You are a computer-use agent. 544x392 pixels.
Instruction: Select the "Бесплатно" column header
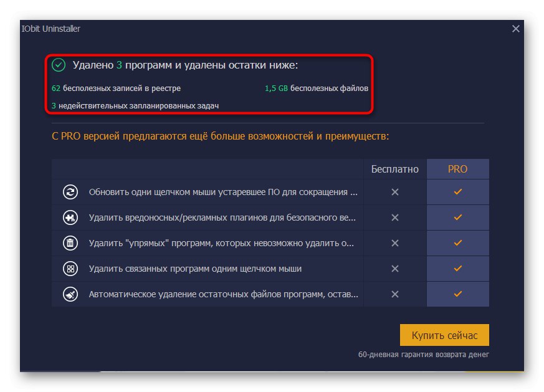coord(395,169)
